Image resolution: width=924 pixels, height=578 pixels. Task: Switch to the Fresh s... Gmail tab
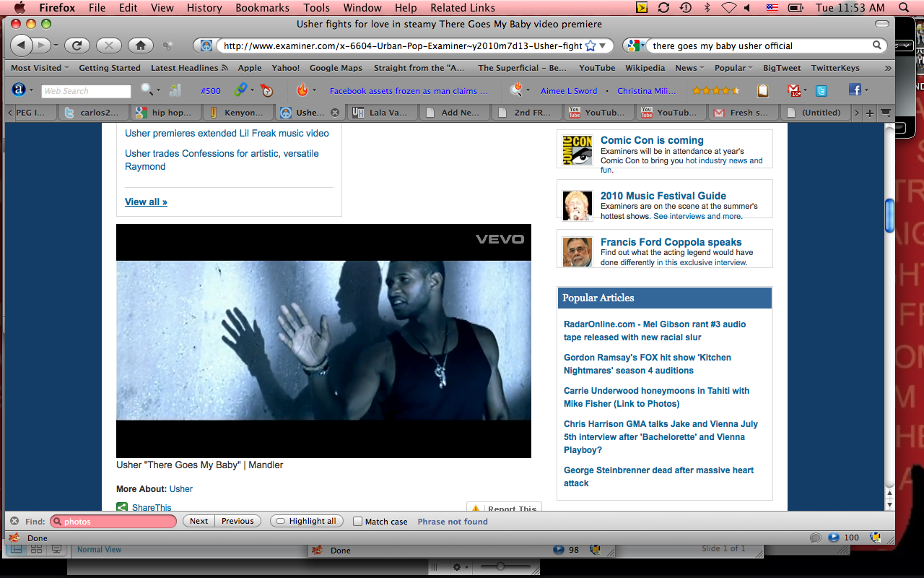(743, 113)
